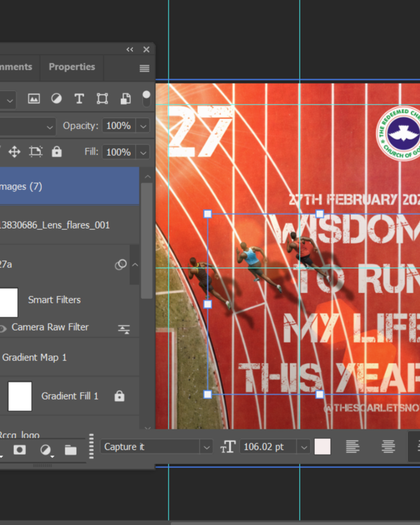Image resolution: width=420 pixels, height=525 pixels.
Task: Click the top-left transform handle
Action: 208,214
